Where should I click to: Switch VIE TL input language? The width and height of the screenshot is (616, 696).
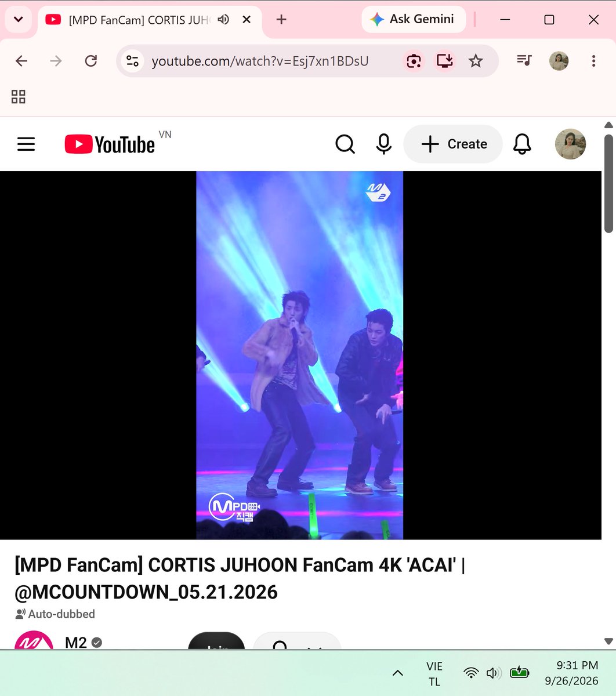(x=434, y=673)
